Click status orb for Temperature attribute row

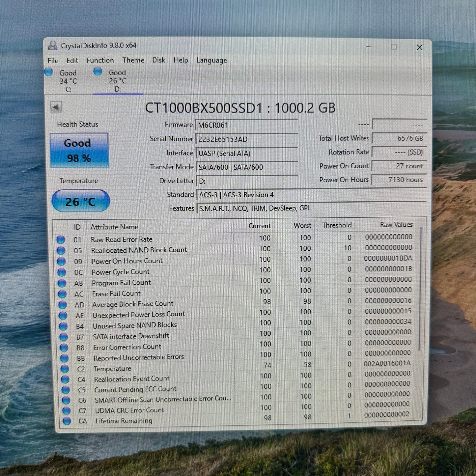[x=65, y=369]
